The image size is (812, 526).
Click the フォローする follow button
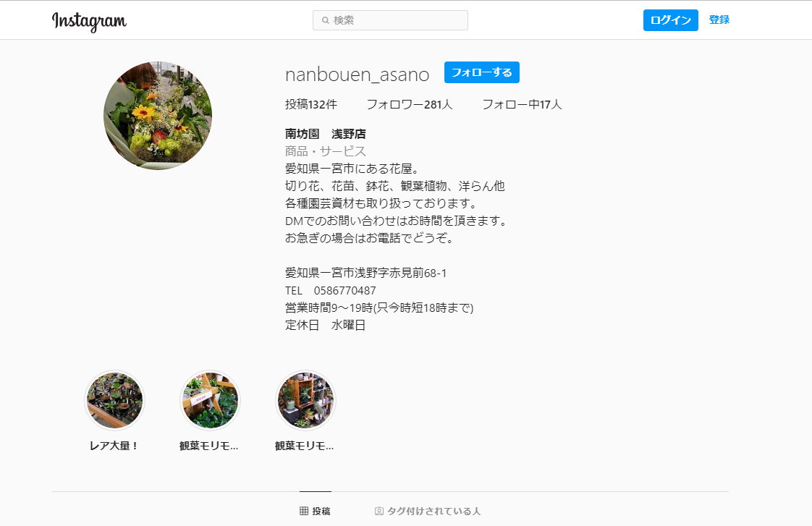(x=481, y=72)
